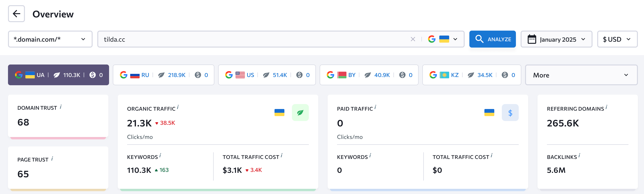
Task: Click the ANALYZE button
Action: pos(492,39)
